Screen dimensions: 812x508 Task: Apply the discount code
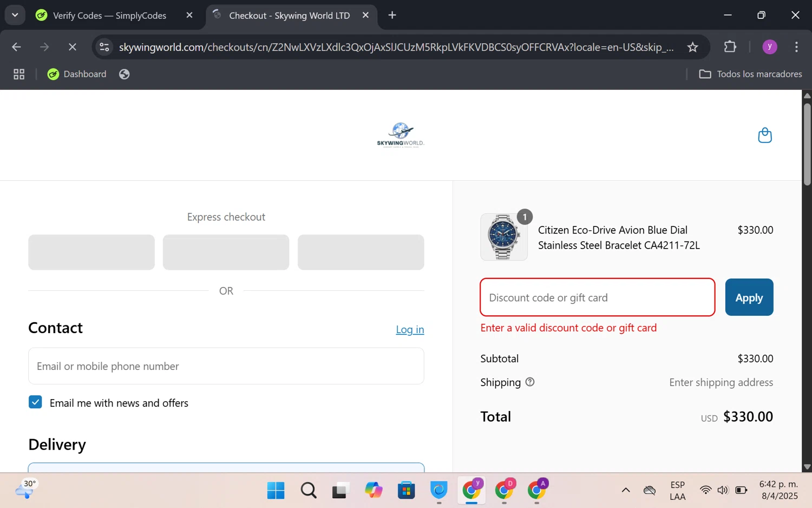point(749,297)
